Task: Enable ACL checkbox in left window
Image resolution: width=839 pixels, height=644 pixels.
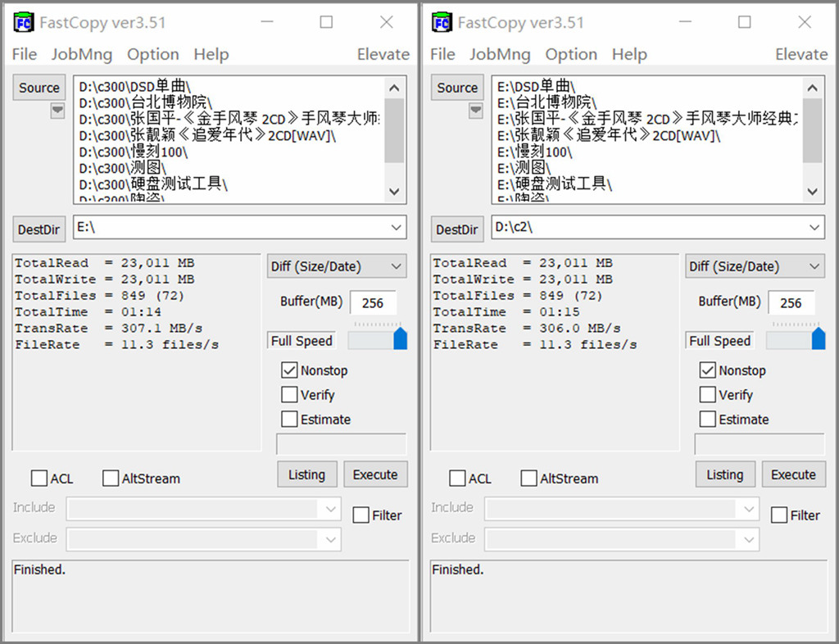Action: coord(39,478)
